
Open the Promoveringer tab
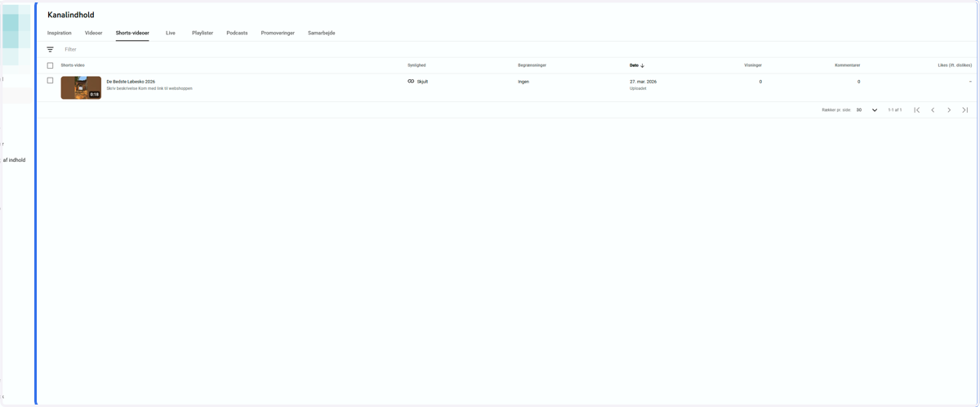coord(278,33)
